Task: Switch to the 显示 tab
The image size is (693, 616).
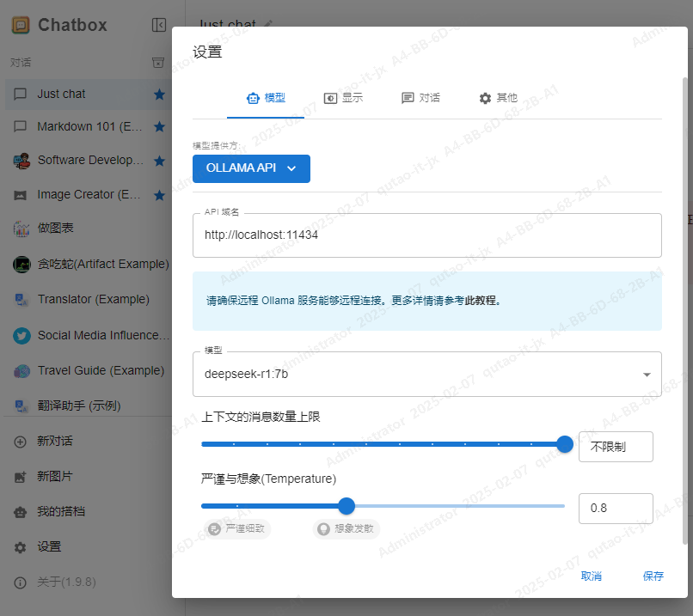Action: click(x=343, y=99)
